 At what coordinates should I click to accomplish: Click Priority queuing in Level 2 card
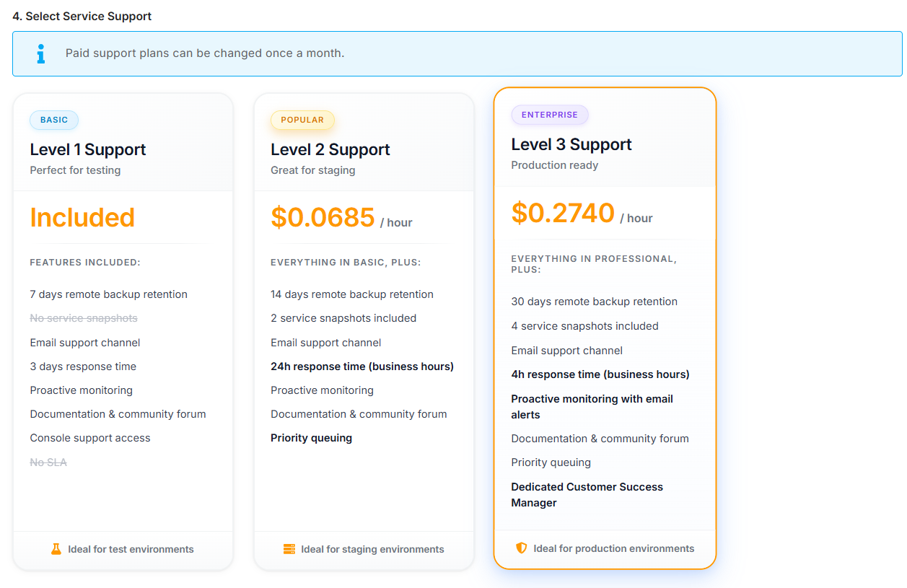point(311,438)
